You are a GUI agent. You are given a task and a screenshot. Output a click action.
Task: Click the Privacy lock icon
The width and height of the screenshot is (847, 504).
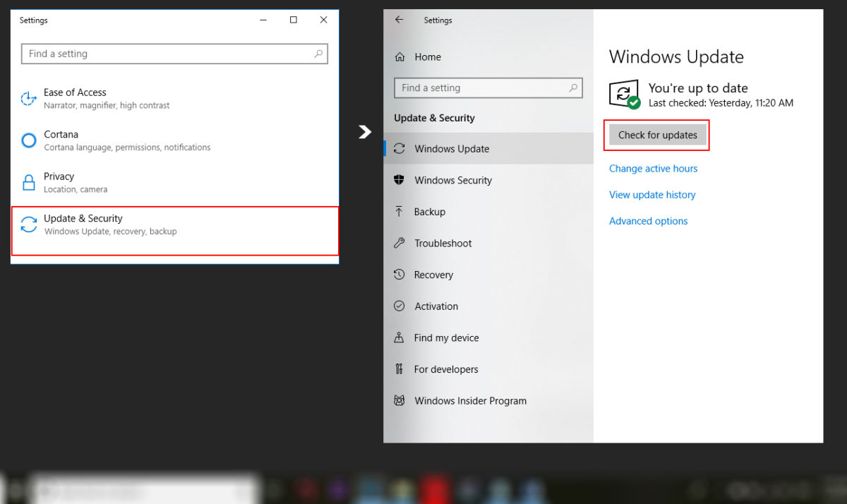pyautogui.click(x=28, y=183)
